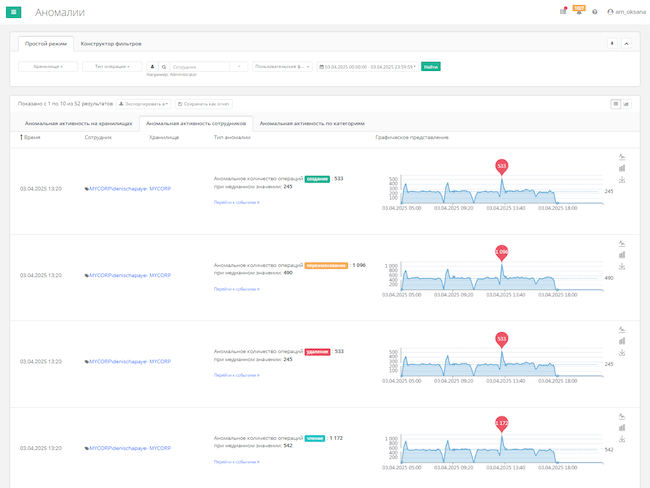Open the dropdown arrow next to Сотрудник field

coord(239,66)
